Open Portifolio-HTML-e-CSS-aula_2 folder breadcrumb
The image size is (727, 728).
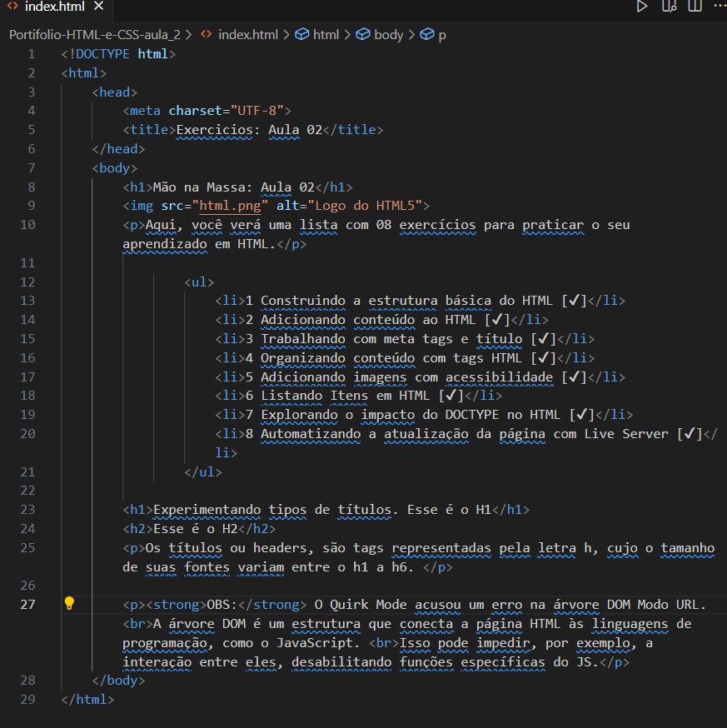click(95, 35)
